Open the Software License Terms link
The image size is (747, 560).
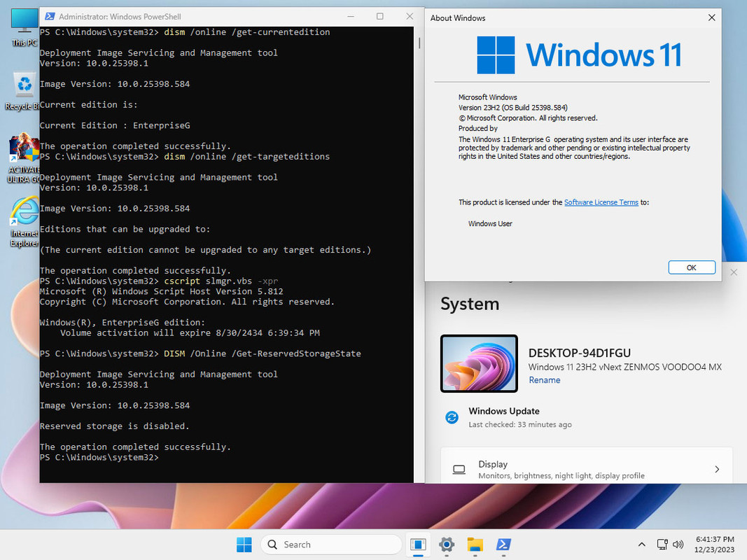click(601, 202)
